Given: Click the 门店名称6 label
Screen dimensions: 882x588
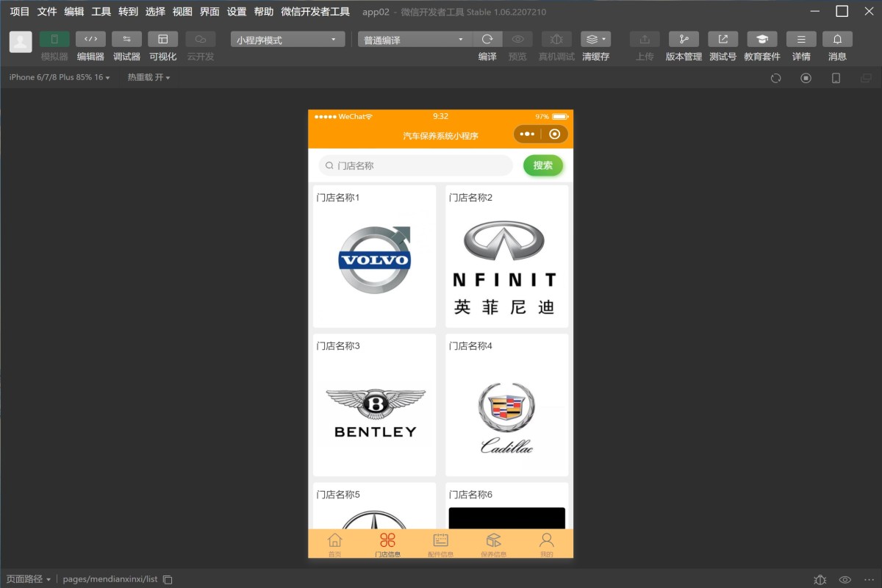Looking at the screenshot, I should click(x=470, y=495).
